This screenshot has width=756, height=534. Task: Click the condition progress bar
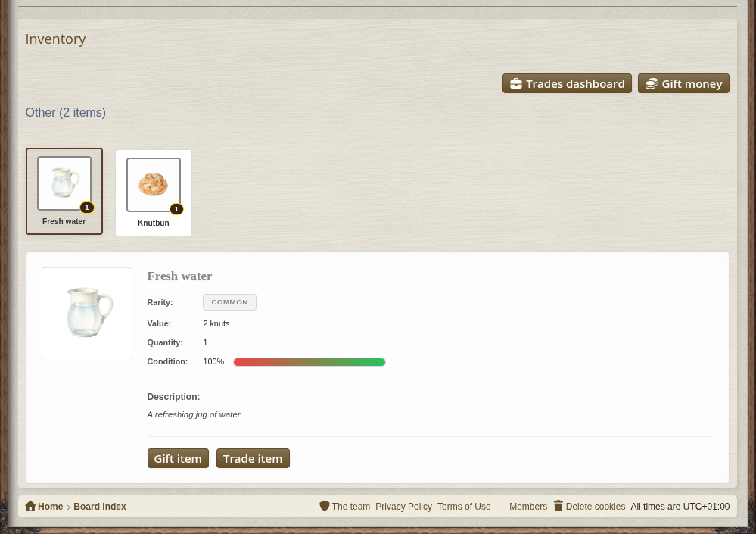[x=310, y=362]
